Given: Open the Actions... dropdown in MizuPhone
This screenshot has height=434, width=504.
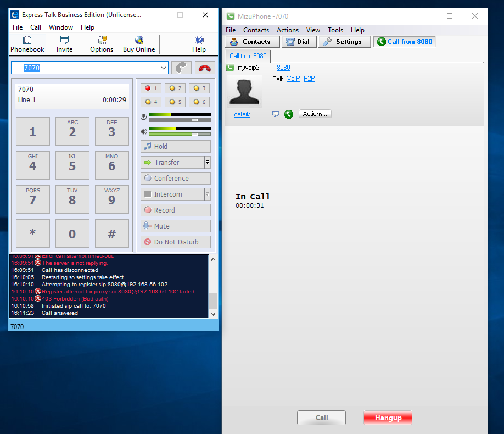Looking at the screenshot, I should click(x=315, y=114).
